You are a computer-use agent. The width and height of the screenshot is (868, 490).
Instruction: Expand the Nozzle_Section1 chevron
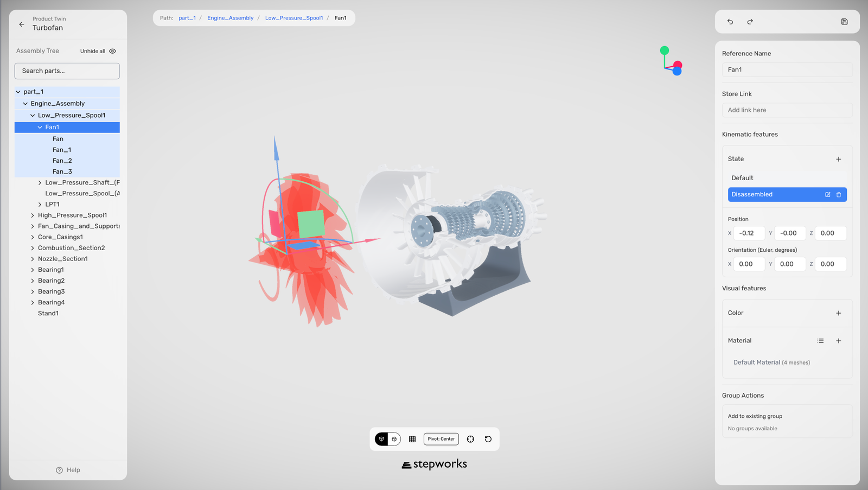tap(33, 259)
